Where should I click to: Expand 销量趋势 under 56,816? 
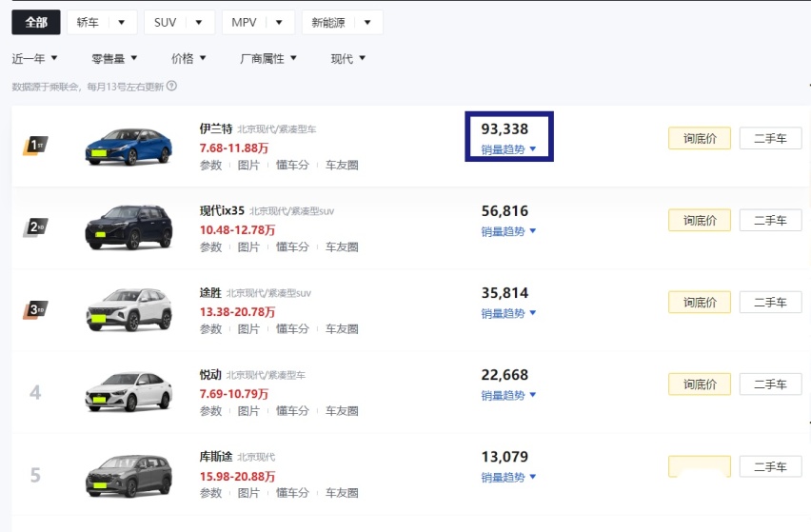click(508, 231)
